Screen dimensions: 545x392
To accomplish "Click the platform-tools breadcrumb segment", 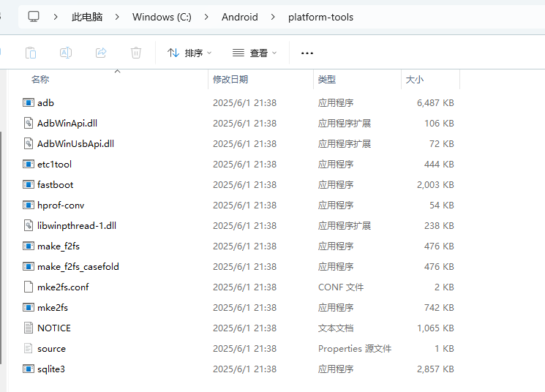I will pos(320,17).
